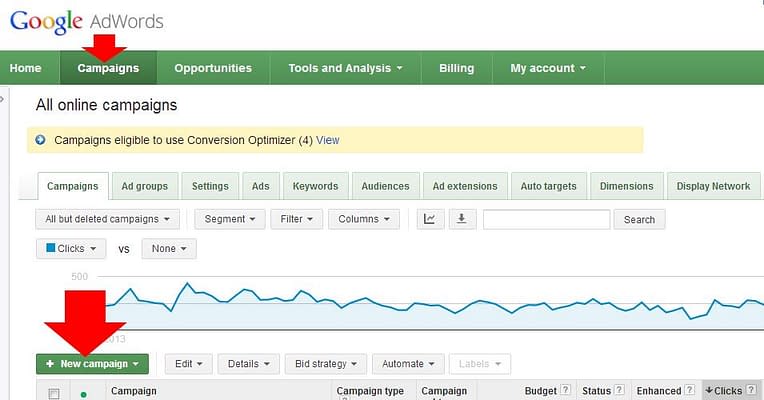
Task: Switch to the Settings tab
Action: tap(210, 186)
